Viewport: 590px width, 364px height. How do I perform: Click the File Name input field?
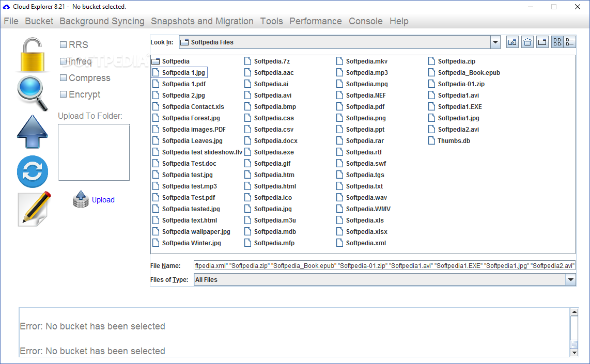coord(384,266)
